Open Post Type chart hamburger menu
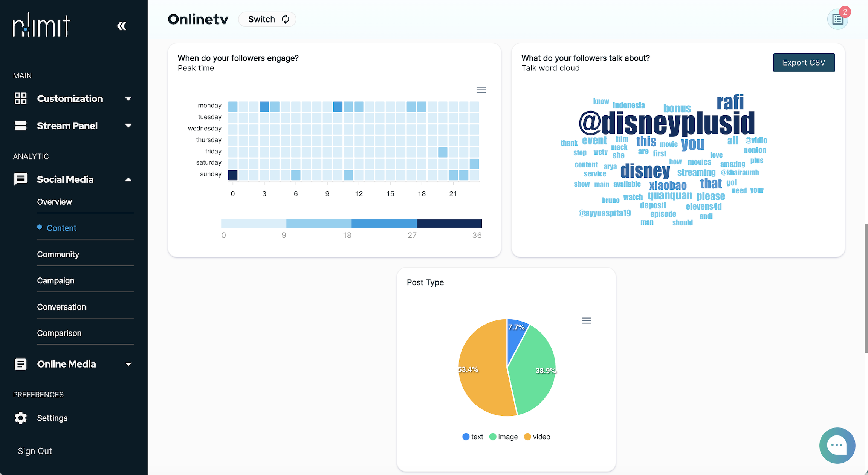Screen dimensions: 868x475 586,320
